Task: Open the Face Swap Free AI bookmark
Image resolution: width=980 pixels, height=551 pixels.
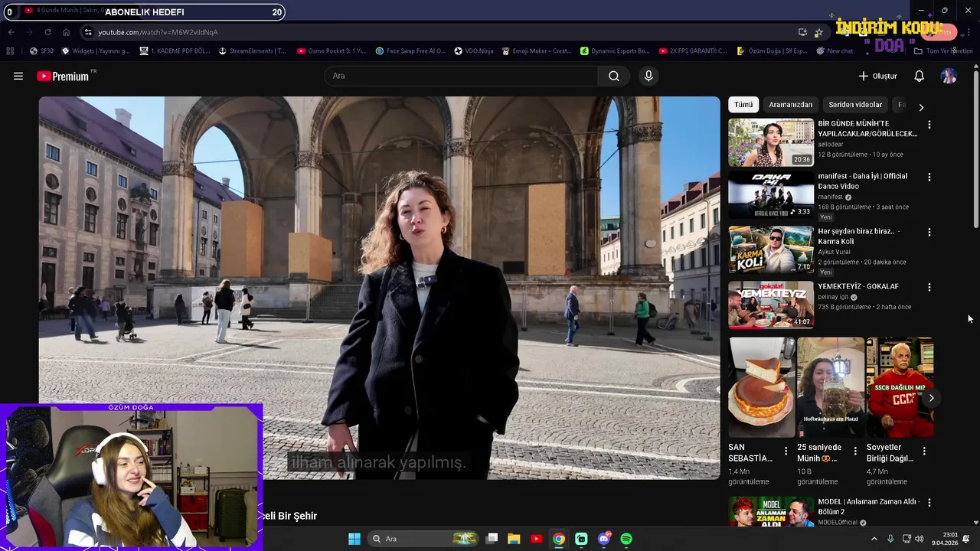Action: (x=410, y=51)
